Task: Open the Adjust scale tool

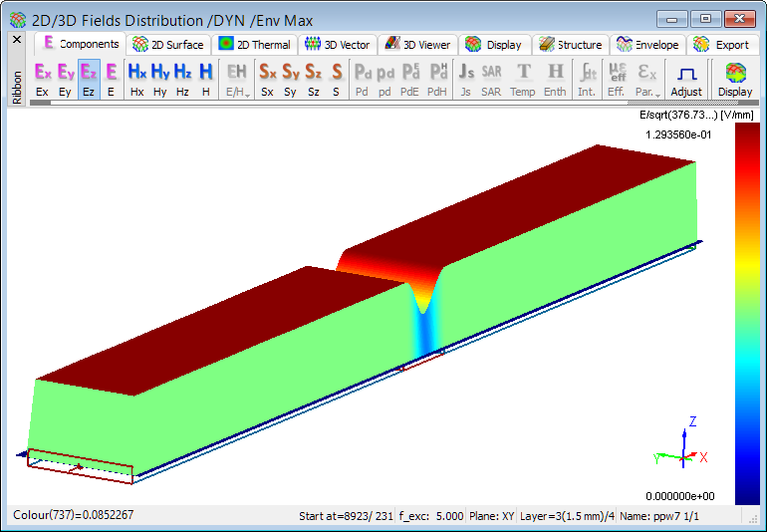Action: [685, 80]
